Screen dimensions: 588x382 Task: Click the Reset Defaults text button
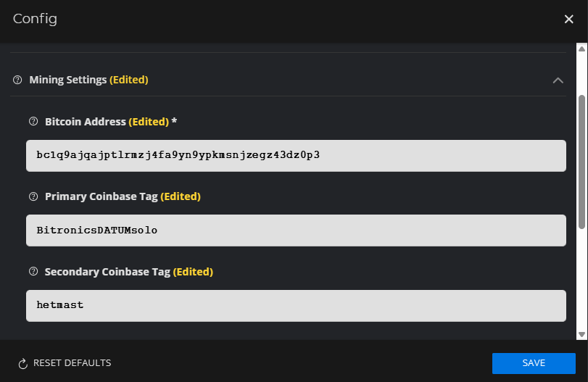72,363
